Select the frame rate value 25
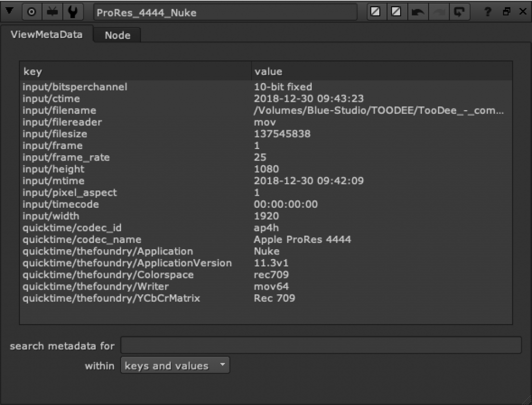The image size is (532, 405). pos(260,157)
